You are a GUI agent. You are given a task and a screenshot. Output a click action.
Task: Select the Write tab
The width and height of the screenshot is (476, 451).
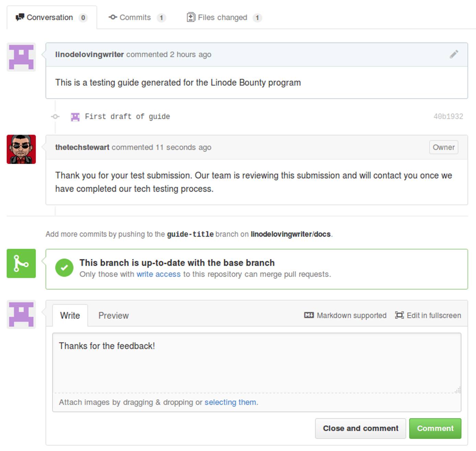[70, 315]
